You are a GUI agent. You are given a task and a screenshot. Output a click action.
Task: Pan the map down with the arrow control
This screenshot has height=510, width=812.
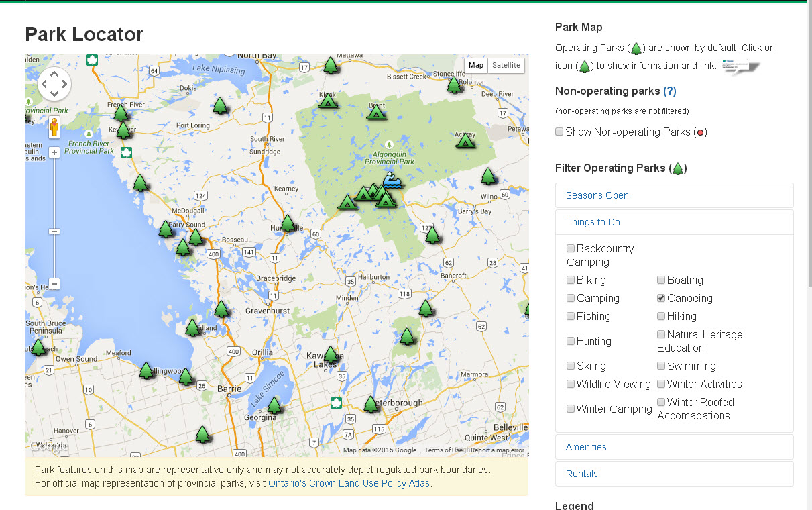pyautogui.click(x=54, y=95)
